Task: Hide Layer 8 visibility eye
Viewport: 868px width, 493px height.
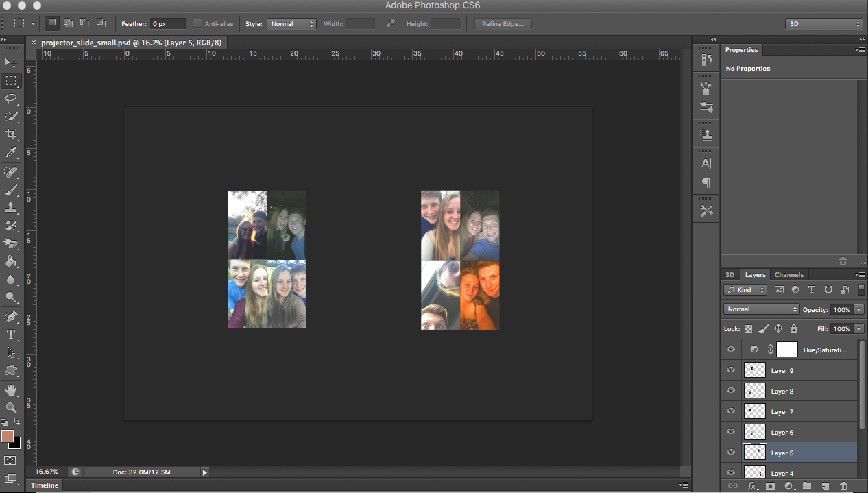Action: click(x=731, y=390)
